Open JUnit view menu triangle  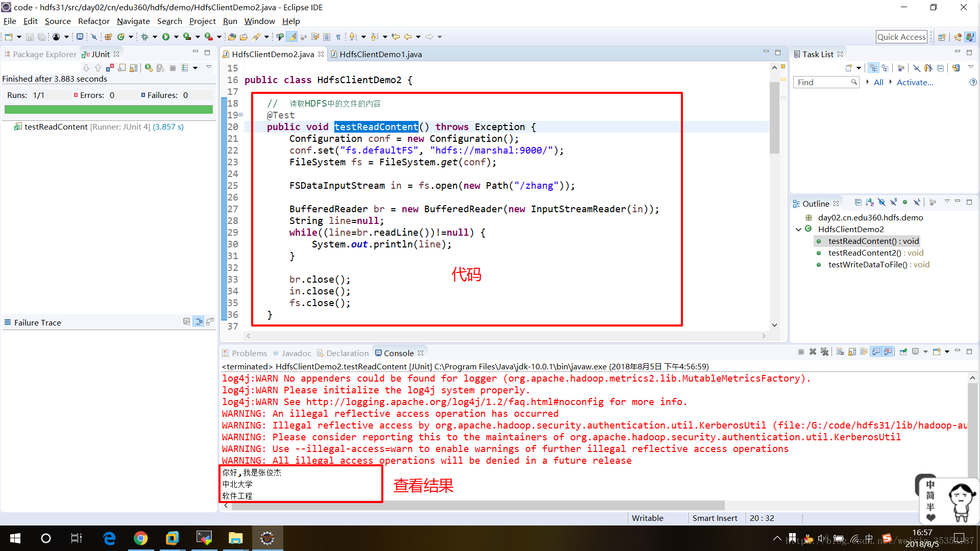pyautogui.click(x=208, y=67)
